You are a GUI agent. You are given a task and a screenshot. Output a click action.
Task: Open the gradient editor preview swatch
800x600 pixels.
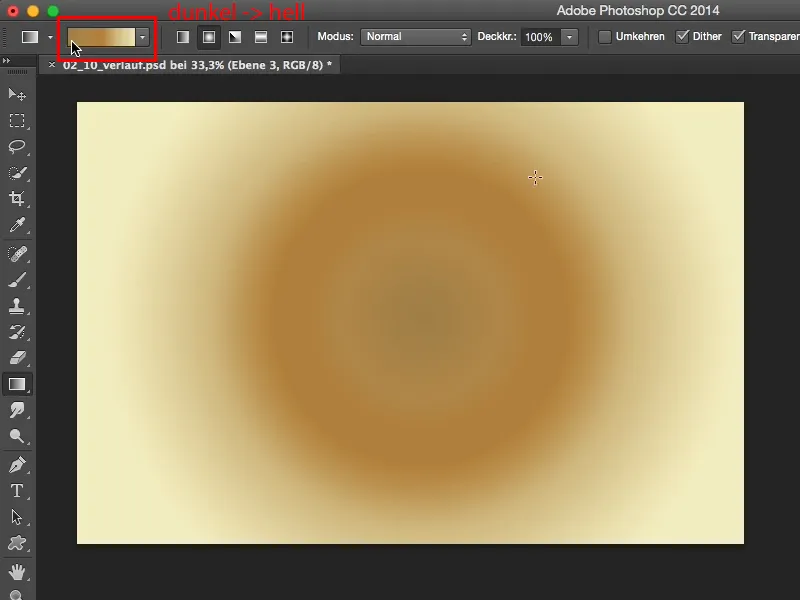[100, 36]
